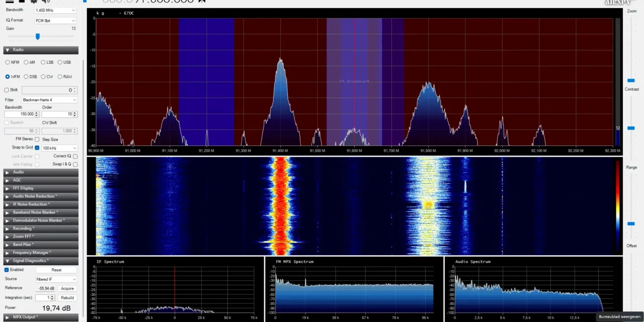The image size is (644, 322).
Task: Click the Reset button
Action: coord(56,270)
